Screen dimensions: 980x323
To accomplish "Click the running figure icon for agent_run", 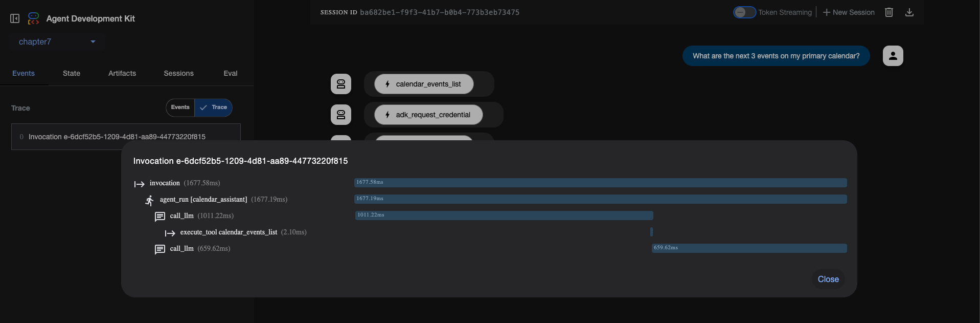I will 149,200.
